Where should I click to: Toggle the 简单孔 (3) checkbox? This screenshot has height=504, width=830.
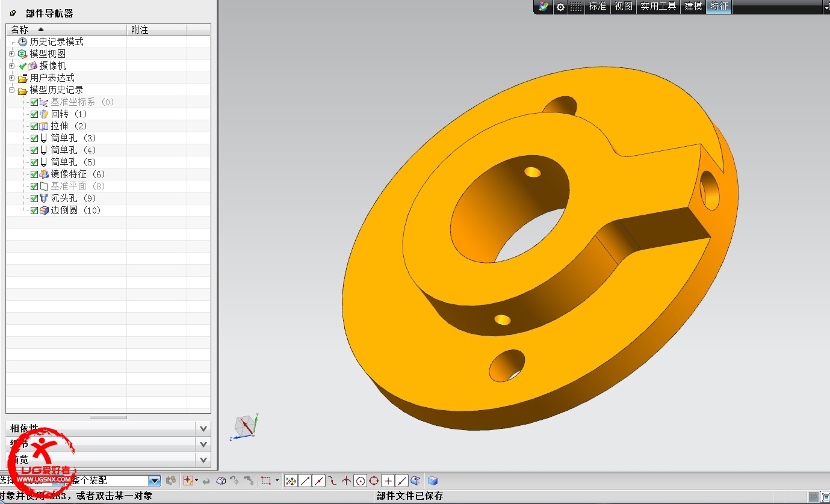click(34, 138)
